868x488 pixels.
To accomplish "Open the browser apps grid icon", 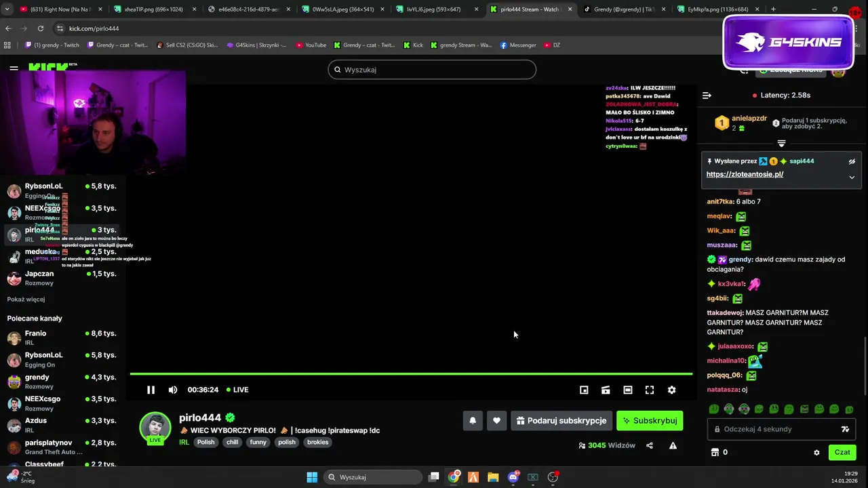I will click(7, 45).
